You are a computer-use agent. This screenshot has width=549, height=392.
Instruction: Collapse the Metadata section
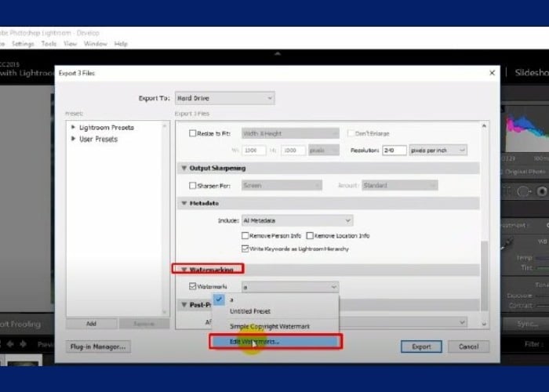pos(184,203)
